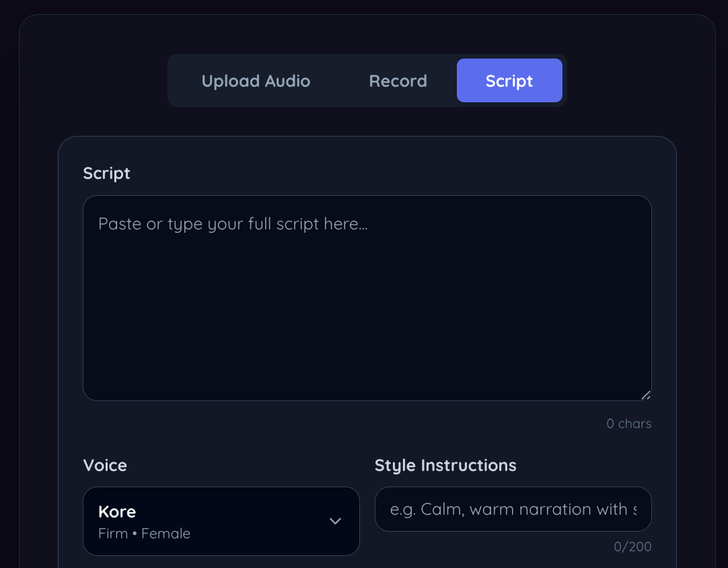Click the 'Firm • Female' voice description
This screenshot has height=568, width=728.
point(145,534)
